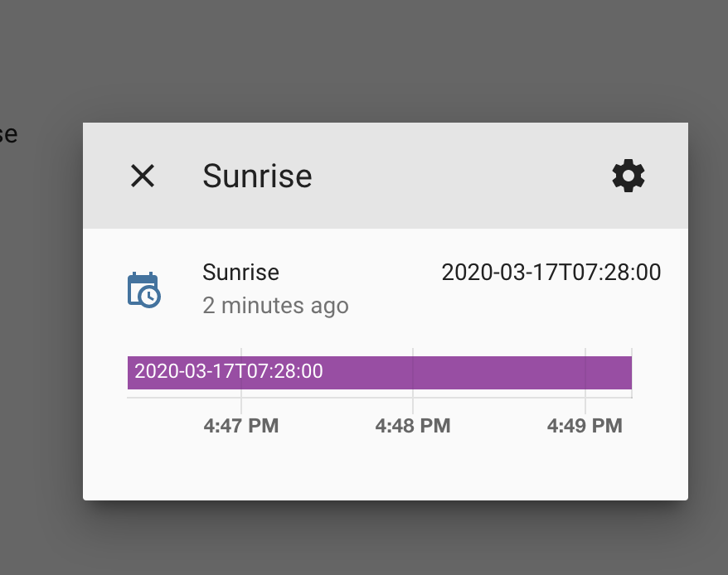Click the 4:49 PM gridline tick above the bar
This screenshot has height=575, width=728.
(x=585, y=352)
